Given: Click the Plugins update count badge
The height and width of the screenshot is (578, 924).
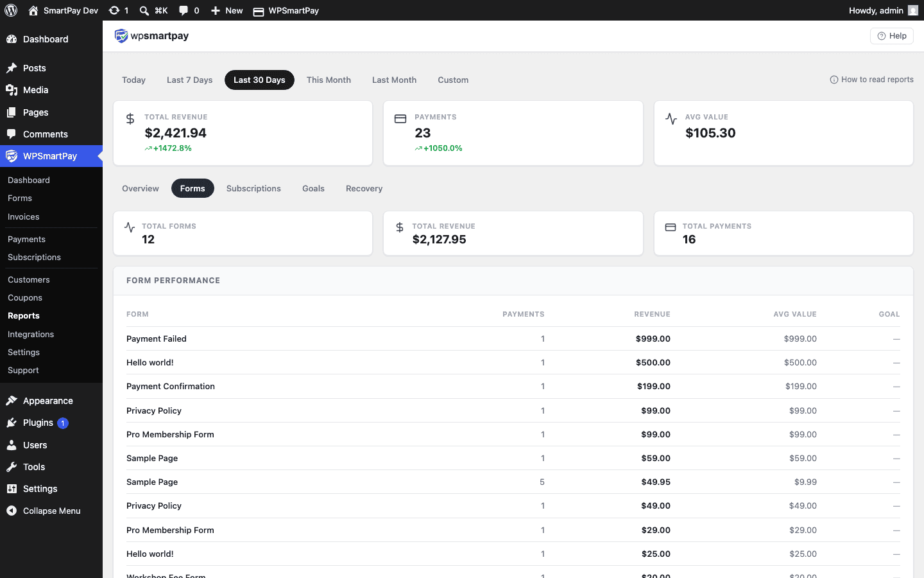Looking at the screenshot, I should pyautogui.click(x=63, y=423).
